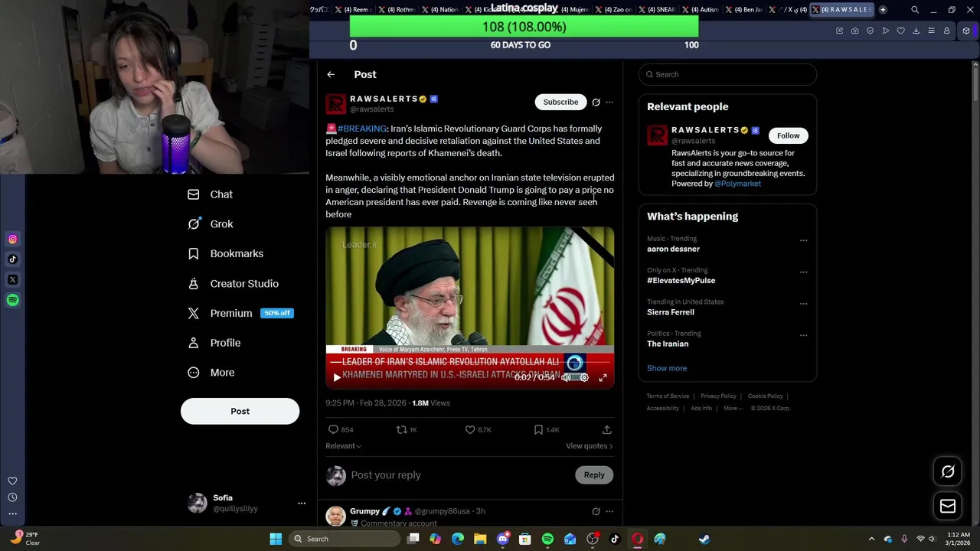The height and width of the screenshot is (551, 980).
Task: Show more trending topics
Action: 667,368
